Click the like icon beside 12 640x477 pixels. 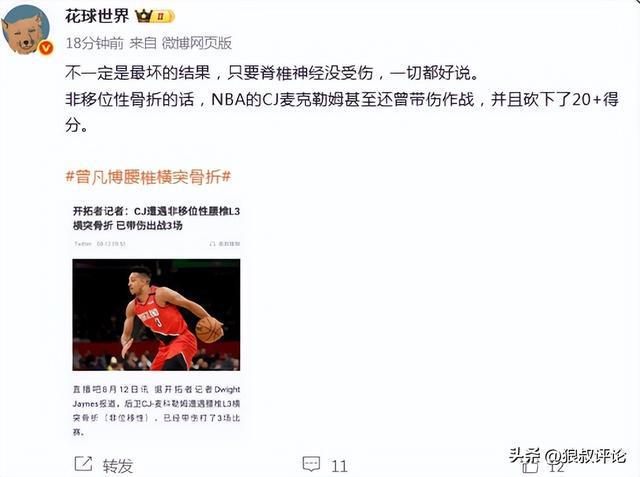530,465
